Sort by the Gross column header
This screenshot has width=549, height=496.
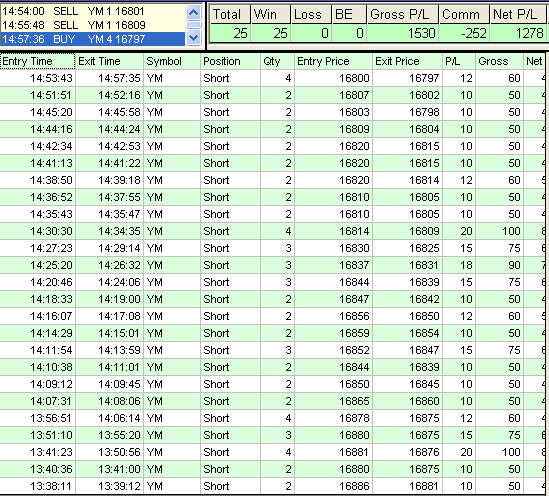tap(499, 61)
